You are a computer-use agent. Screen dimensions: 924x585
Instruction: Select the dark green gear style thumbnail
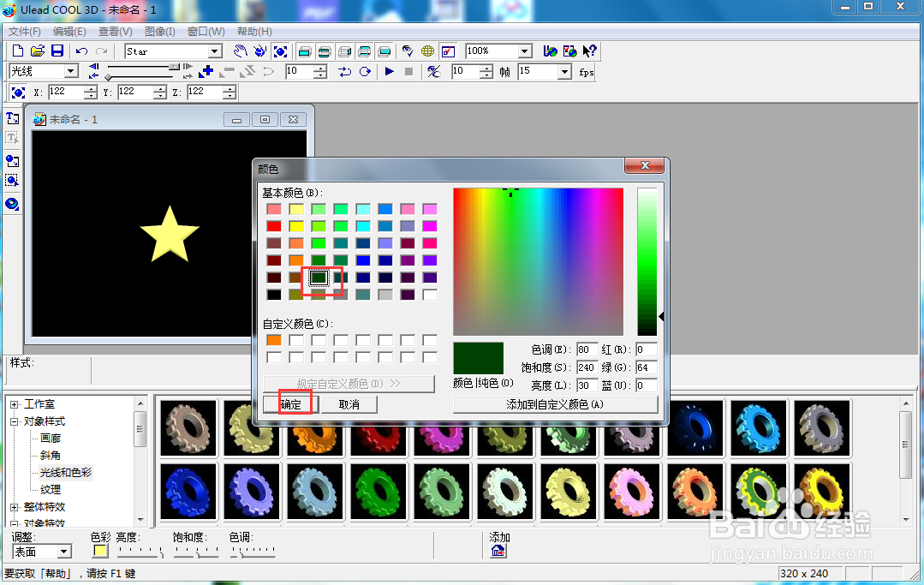point(379,492)
